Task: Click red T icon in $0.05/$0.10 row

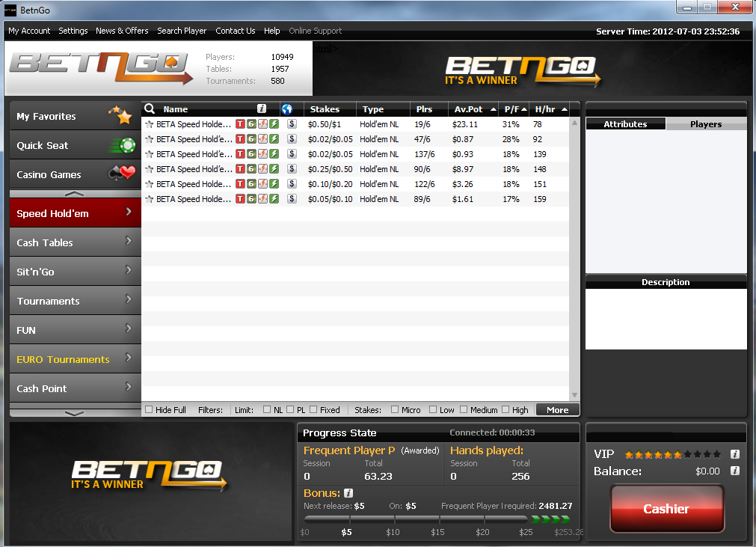Action: [x=240, y=199]
